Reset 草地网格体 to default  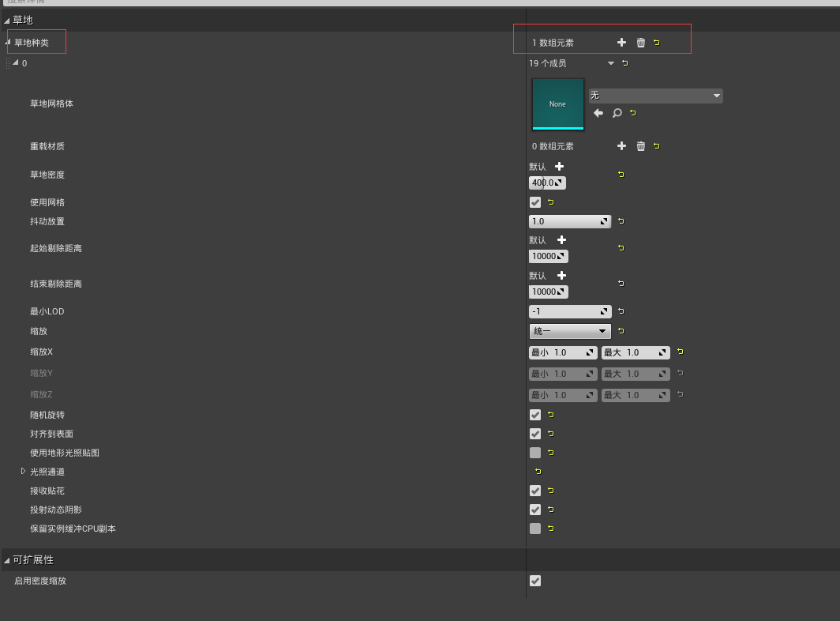(x=633, y=113)
